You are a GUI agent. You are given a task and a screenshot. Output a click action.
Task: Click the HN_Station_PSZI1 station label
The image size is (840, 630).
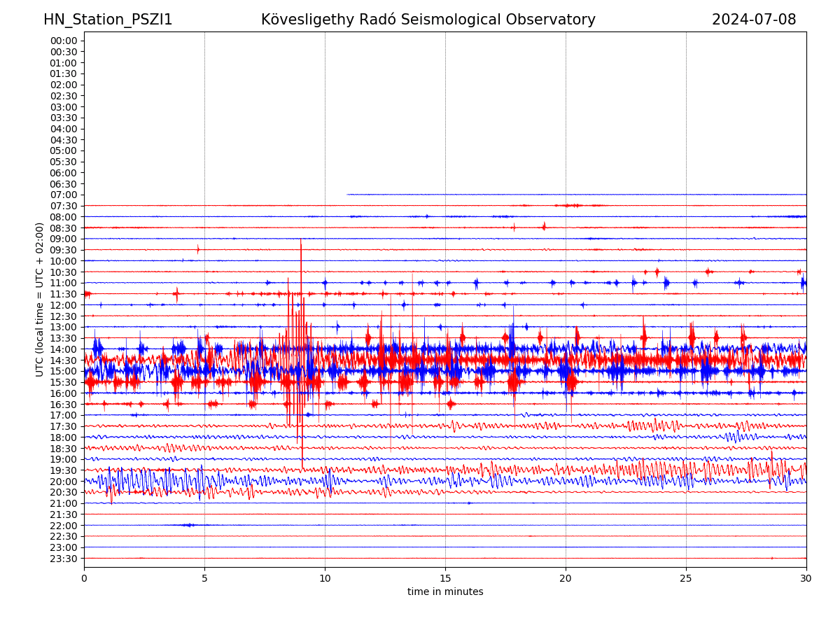tap(108, 20)
